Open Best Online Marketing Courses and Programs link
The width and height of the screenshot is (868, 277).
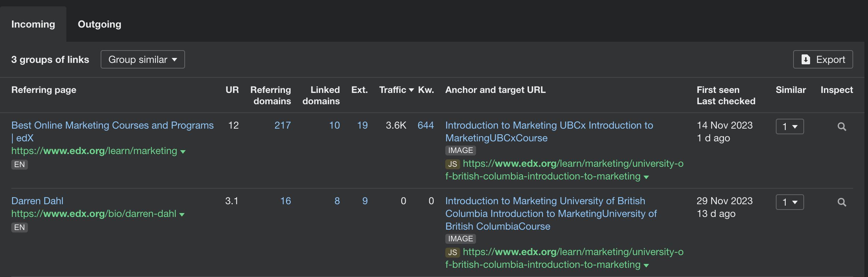pyautogui.click(x=112, y=125)
